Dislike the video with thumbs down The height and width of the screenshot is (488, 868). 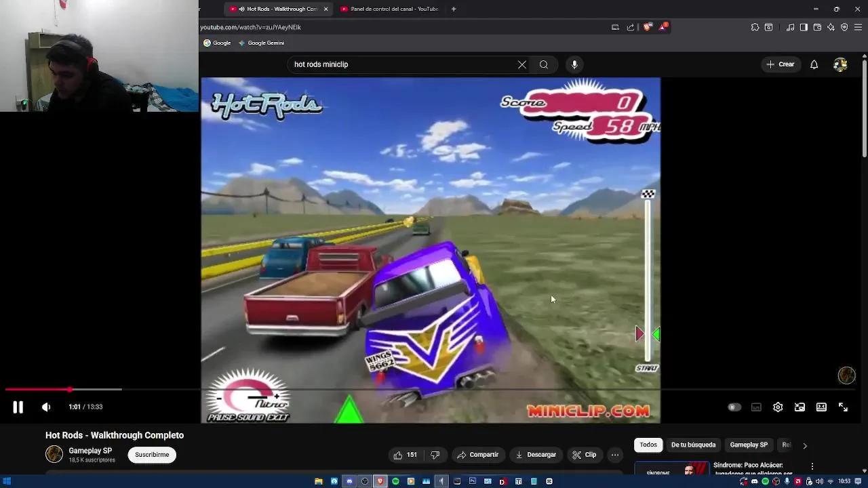click(435, 455)
